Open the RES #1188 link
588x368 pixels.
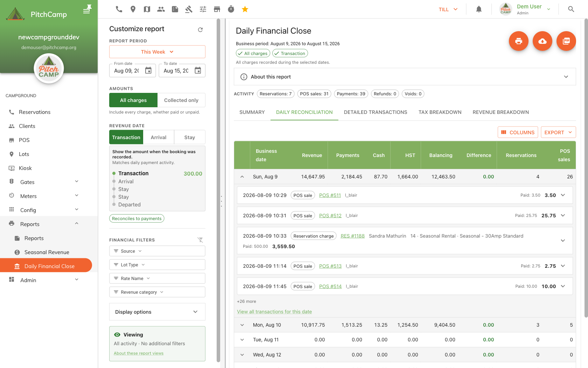pyautogui.click(x=352, y=236)
